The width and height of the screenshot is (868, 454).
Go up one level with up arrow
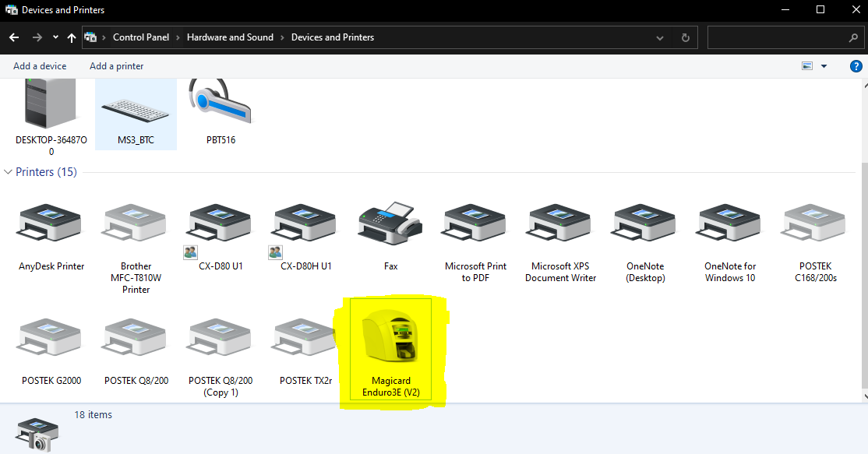click(72, 37)
